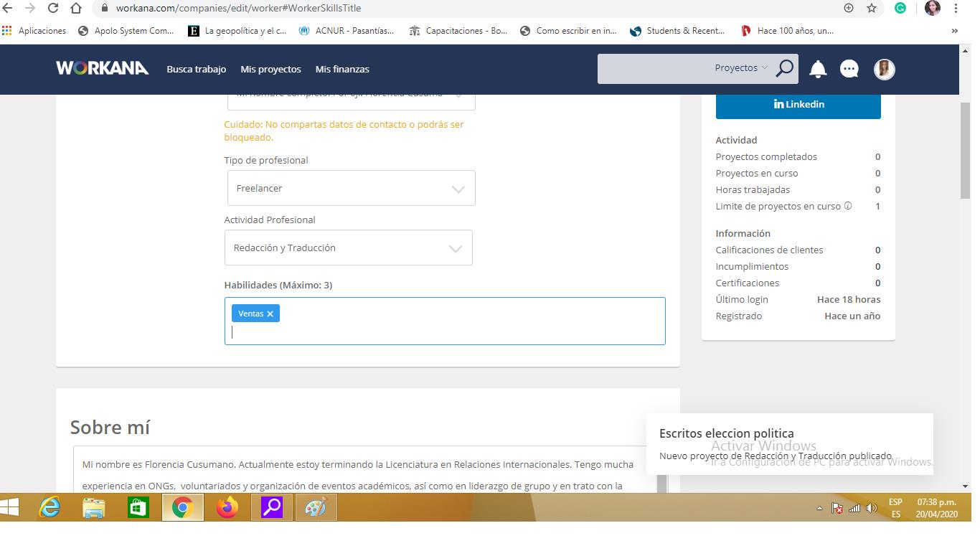Viewport: 980px width, 551px height.
Task: Open the Tipo de profesional Freelancer dropdown
Action: [x=351, y=188]
